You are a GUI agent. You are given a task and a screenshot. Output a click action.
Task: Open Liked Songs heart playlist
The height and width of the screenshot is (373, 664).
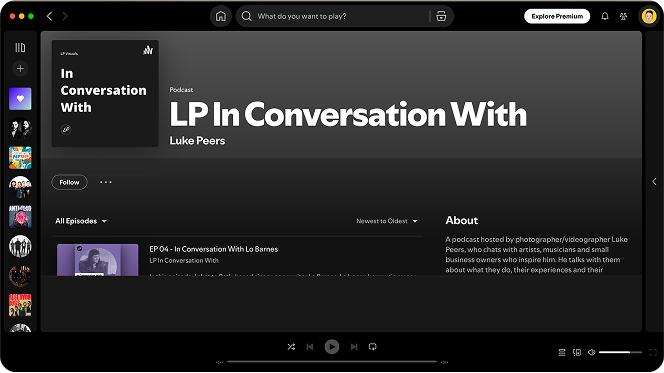pos(20,99)
